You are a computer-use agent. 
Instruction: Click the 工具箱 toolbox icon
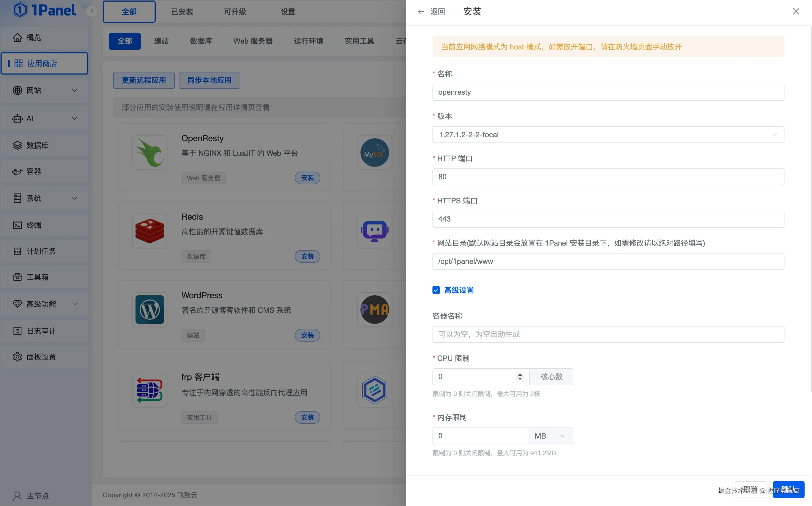click(17, 277)
